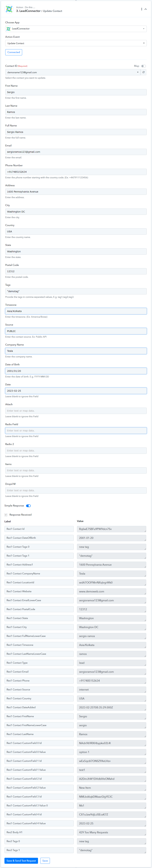The height and width of the screenshot is (868, 152).
Task: Toggle the Map switch for Contact ID
Action: [x=144, y=66]
